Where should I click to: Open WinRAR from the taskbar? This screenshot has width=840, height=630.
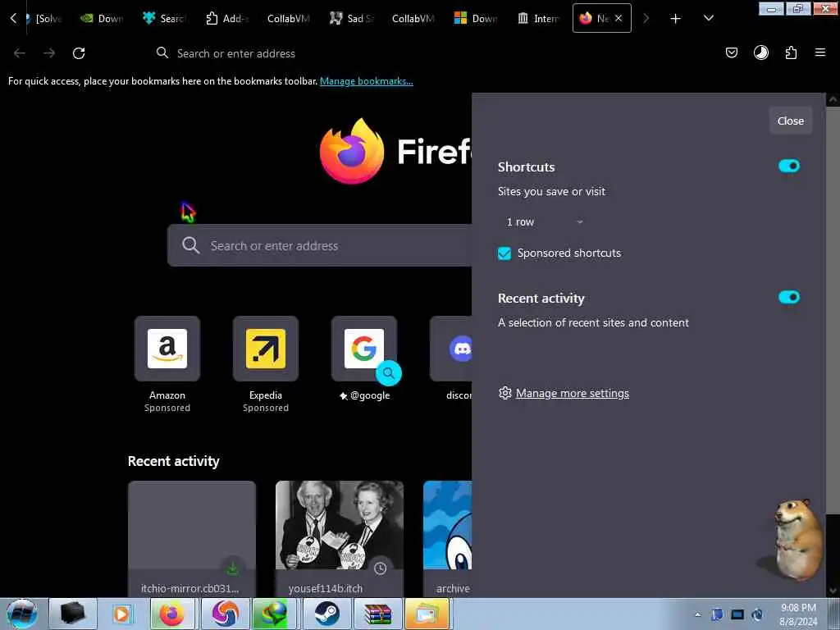(377, 614)
